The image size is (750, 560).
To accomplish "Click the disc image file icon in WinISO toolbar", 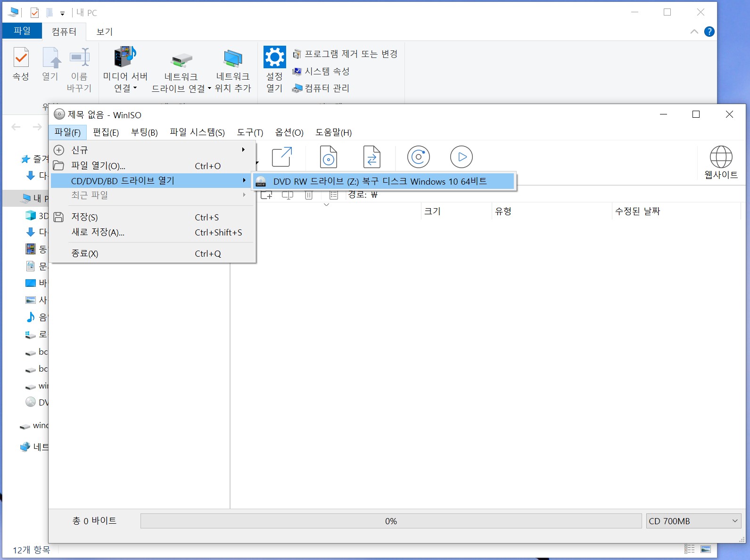I will pos(329,157).
